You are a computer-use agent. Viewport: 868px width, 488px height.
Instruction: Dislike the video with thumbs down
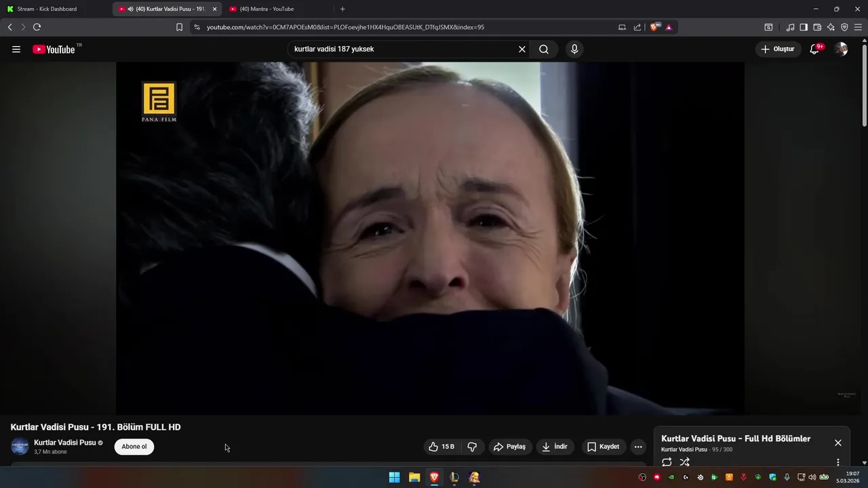(472, 447)
